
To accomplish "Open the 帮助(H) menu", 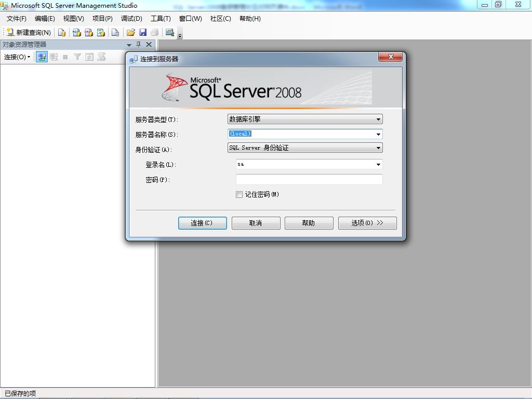I will click(x=250, y=19).
